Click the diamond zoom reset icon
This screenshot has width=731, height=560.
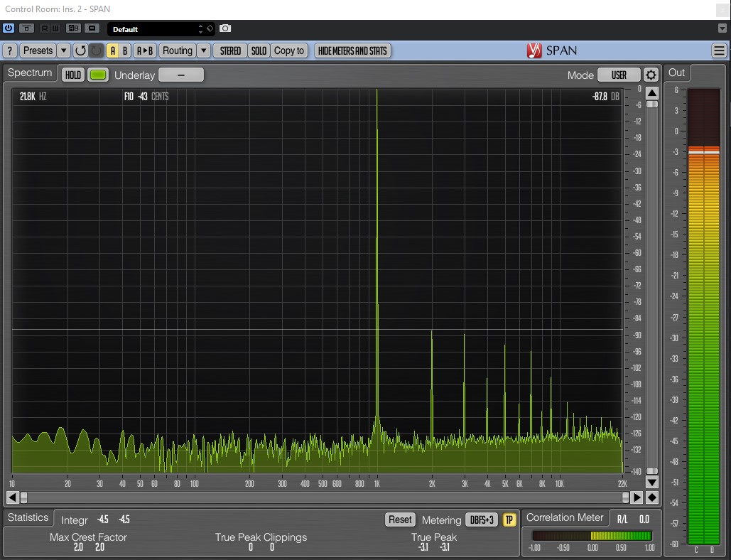651,497
